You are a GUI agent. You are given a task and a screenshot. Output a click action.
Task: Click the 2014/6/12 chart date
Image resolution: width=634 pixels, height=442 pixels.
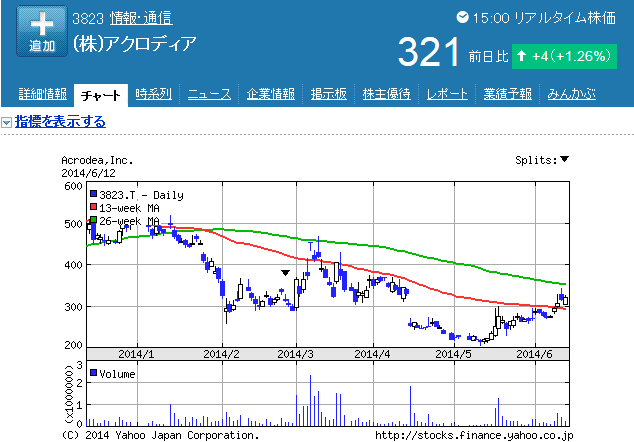88,173
